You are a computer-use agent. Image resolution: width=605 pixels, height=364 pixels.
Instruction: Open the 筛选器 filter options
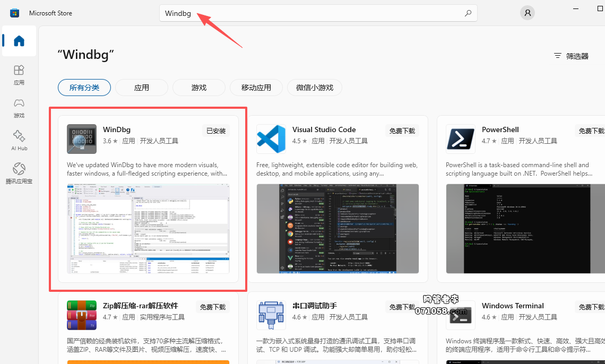[571, 56]
